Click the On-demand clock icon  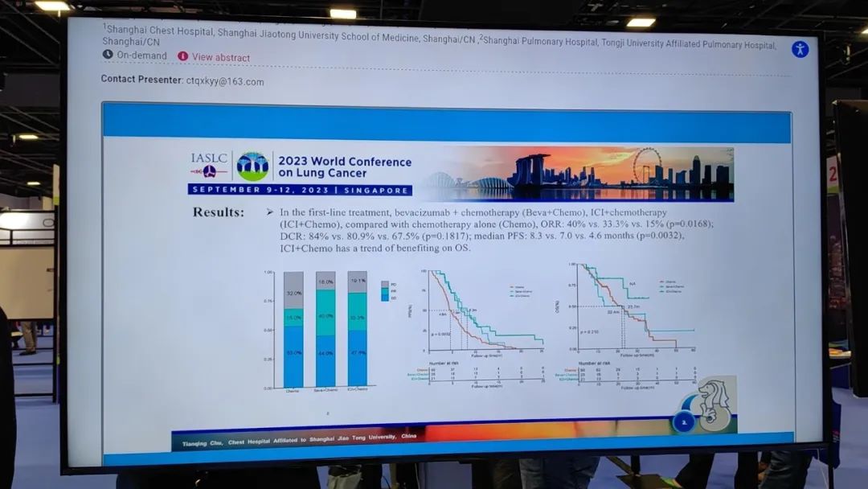(x=108, y=55)
